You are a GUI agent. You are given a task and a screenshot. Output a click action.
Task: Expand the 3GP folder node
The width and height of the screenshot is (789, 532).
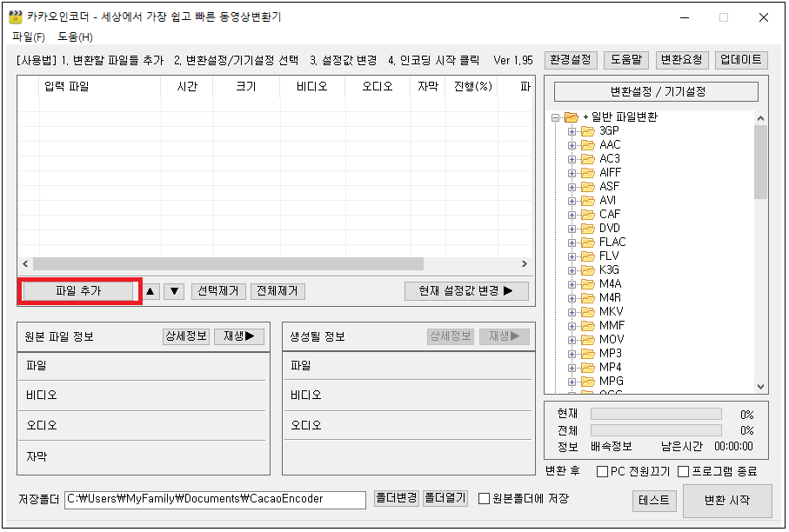pos(572,132)
